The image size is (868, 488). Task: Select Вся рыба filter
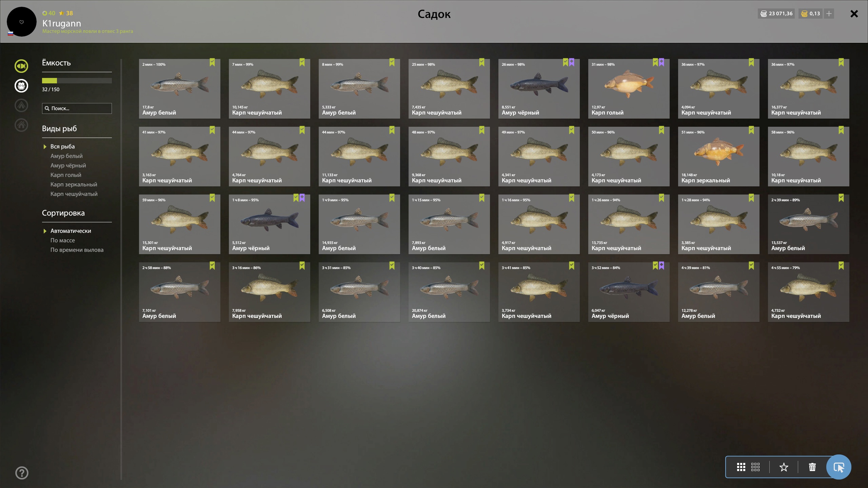pyautogui.click(x=62, y=146)
